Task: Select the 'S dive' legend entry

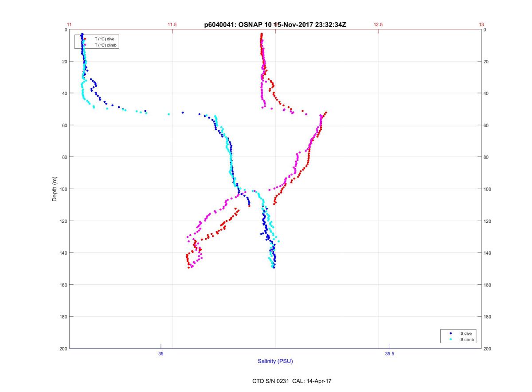Action: (466, 333)
